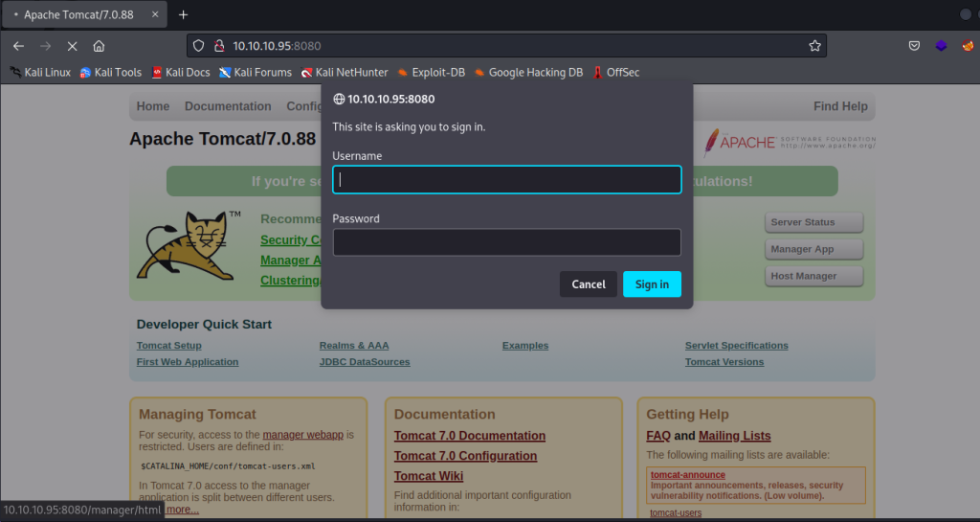980x522 pixels.
Task: Click the browser back arrow
Action: [19, 46]
